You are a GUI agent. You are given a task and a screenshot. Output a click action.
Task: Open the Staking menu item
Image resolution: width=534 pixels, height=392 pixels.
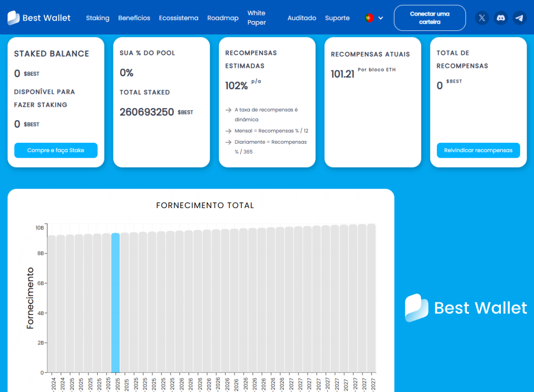98,18
